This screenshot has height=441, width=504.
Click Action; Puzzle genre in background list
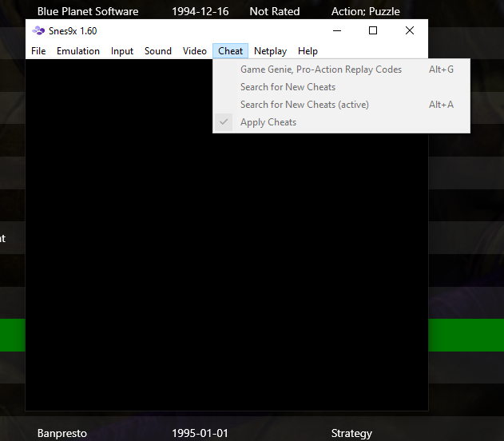pyautogui.click(x=366, y=11)
